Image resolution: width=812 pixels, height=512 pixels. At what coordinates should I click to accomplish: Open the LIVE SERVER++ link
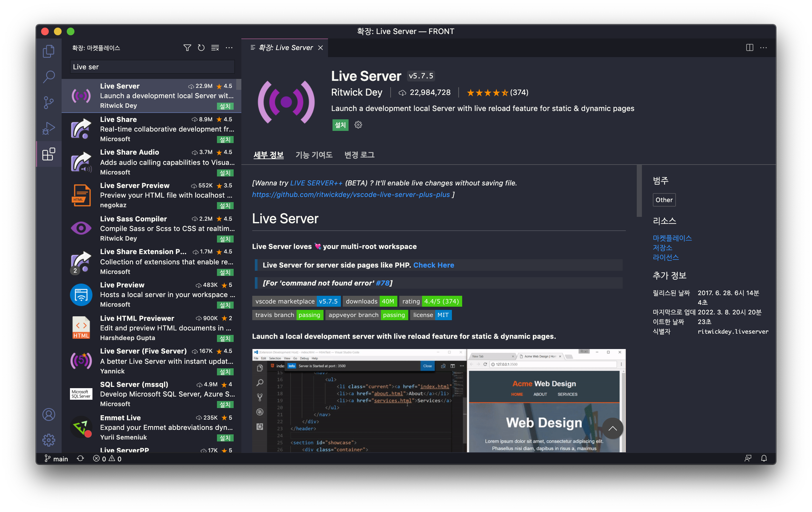point(316,183)
